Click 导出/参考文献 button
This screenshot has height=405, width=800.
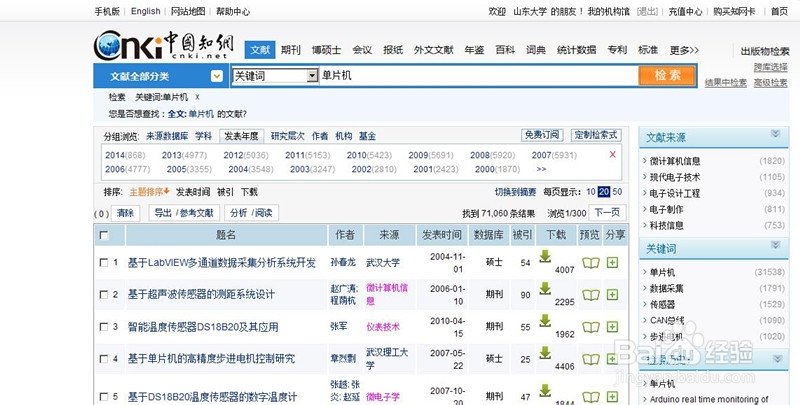(x=184, y=213)
